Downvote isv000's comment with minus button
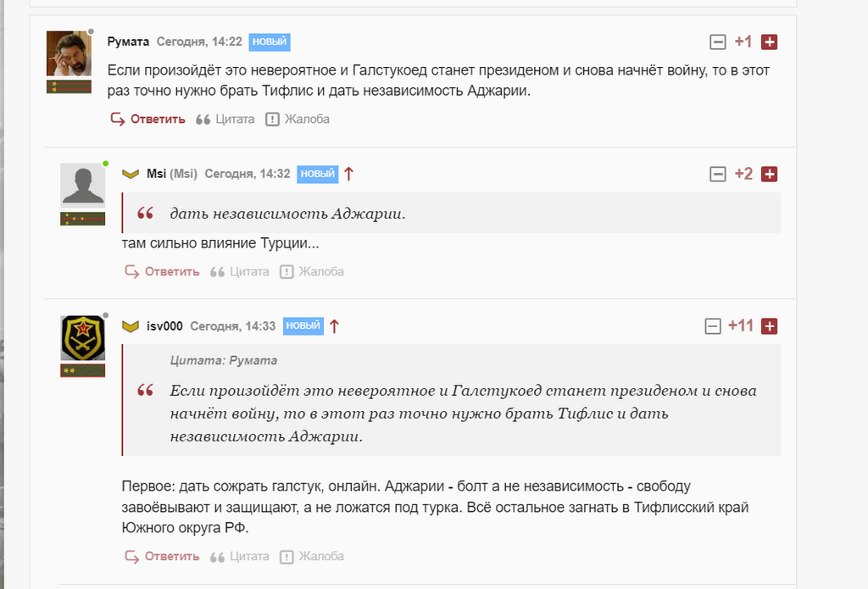This screenshot has width=868, height=589. [713, 325]
